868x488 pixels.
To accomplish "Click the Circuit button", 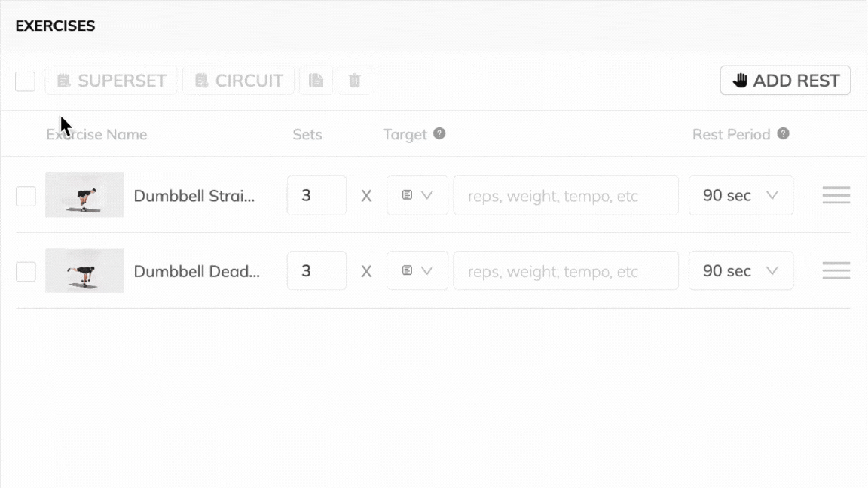I will pyautogui.click(x=238, y=81).
